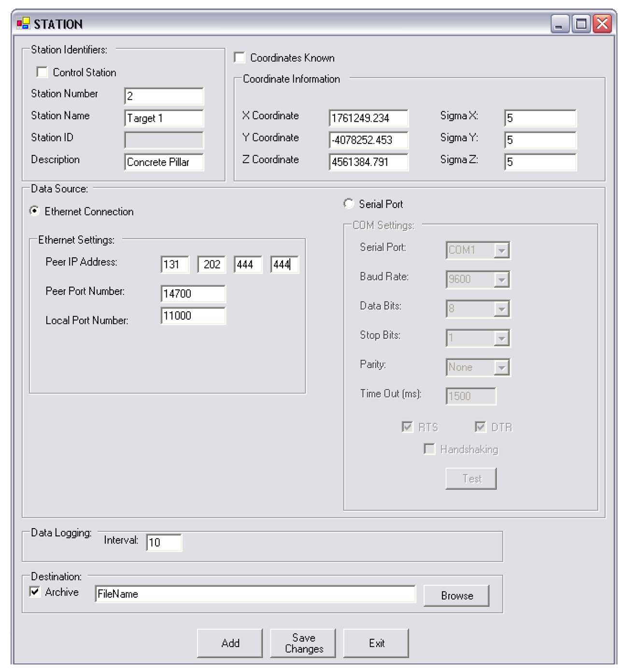Click the Sigma Z input field
The image size is (625, 672).
coord(540,162)
